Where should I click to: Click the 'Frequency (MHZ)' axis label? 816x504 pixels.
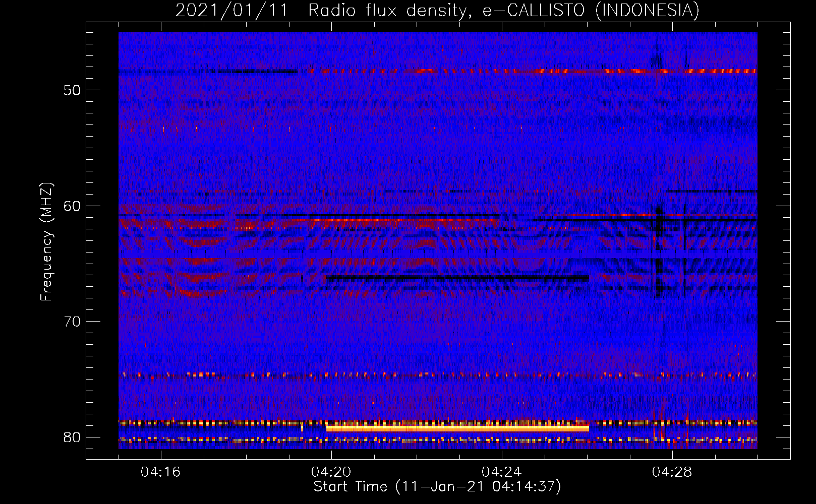tap(46, 242)
